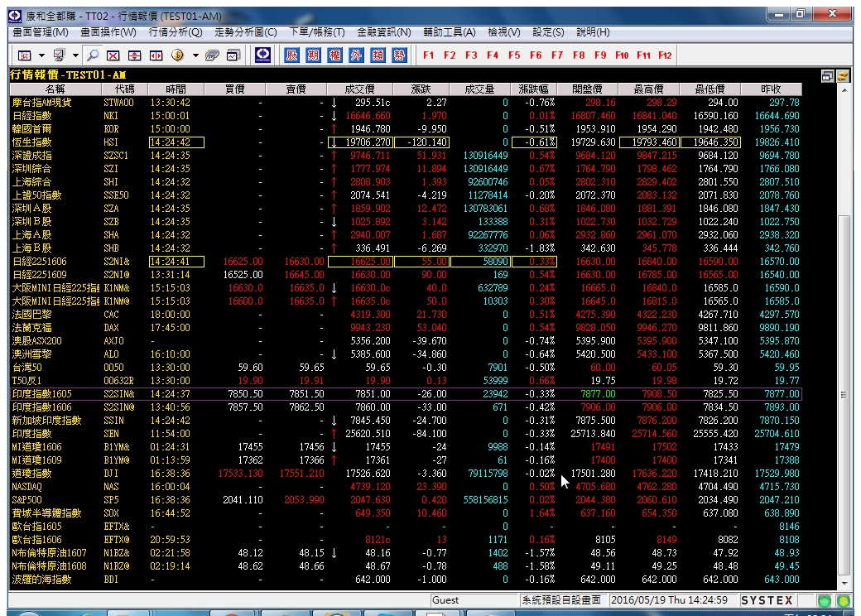
Task: Open the 金融資訊(N) menu
Action: click(384, 32)
